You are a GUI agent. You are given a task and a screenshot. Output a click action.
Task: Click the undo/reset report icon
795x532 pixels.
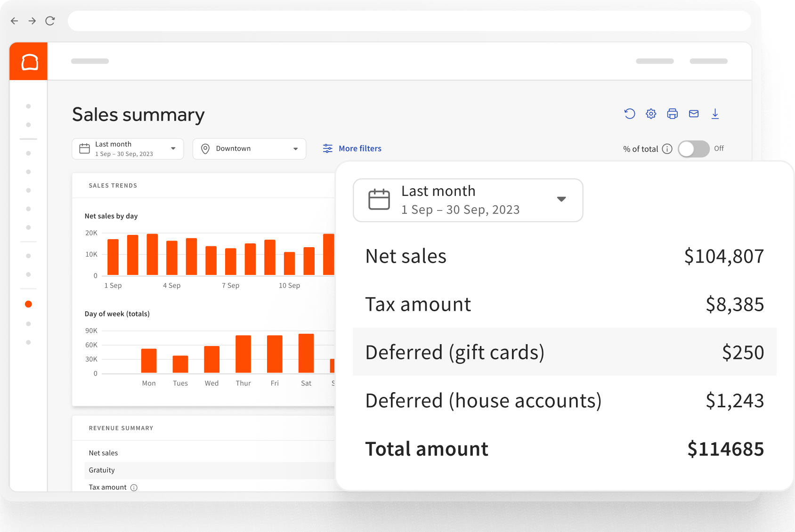[630, 113]
